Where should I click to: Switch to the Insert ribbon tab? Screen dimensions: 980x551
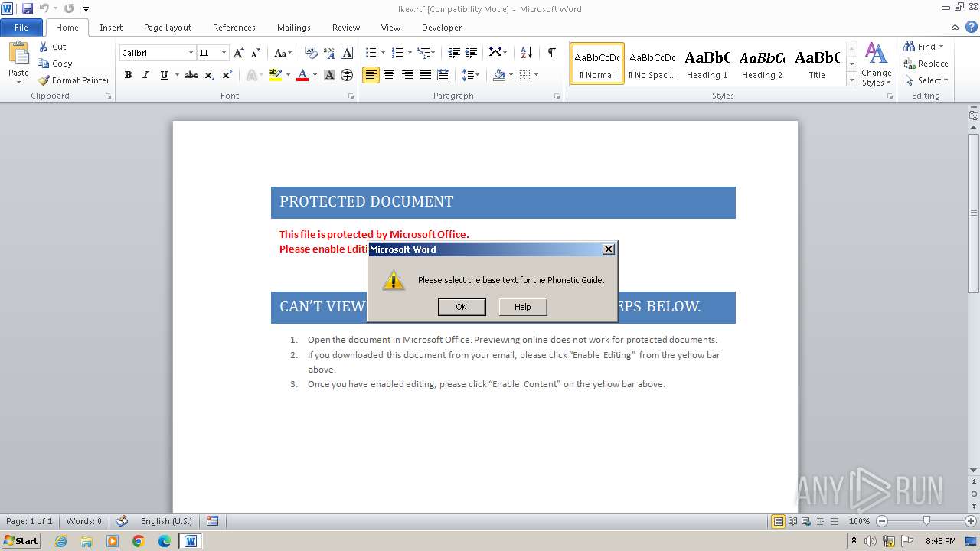[x=111, y=28]
